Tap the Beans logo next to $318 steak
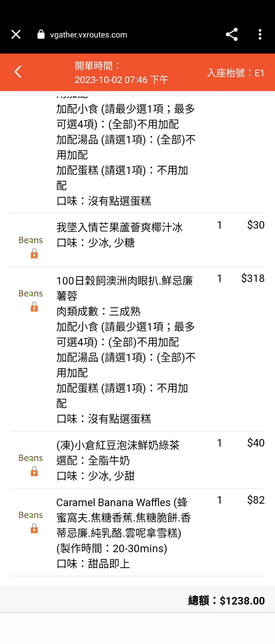Image resolution: width=275 pixels, height=644 pixels. 30,294
